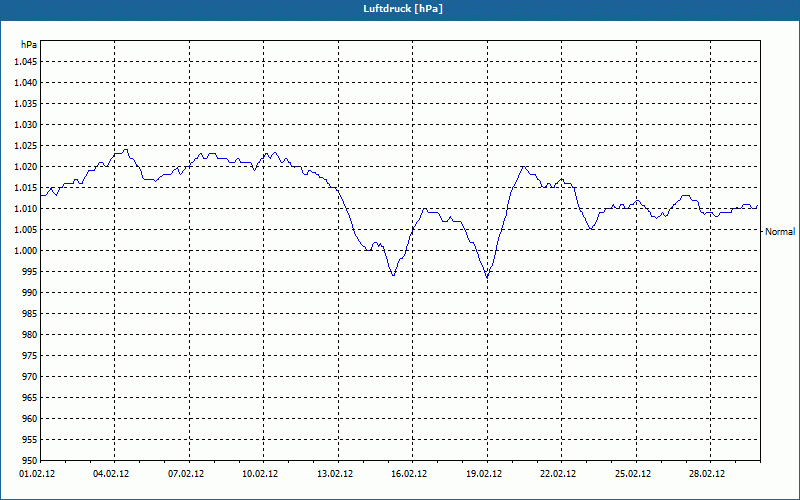The width and height of the screenshot is (800, 500).
Task: Select the 1.045 y-axis value
Action: tap(27, 62)
